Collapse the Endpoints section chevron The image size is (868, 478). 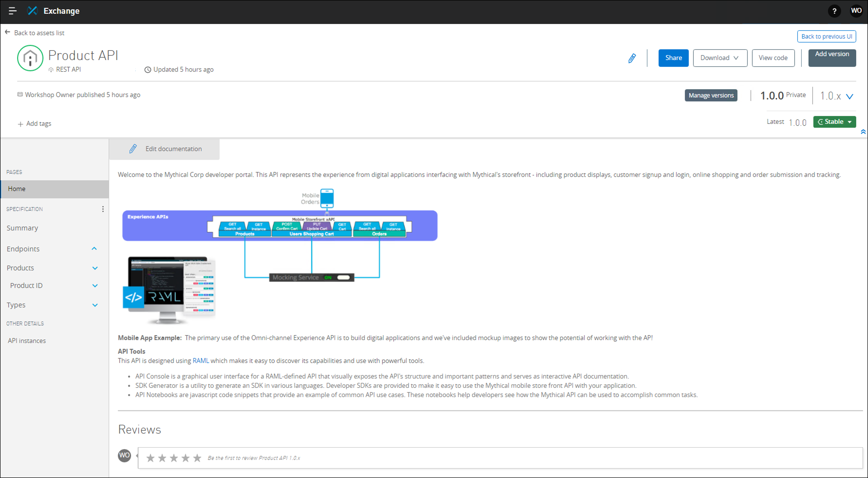(94, 249)
